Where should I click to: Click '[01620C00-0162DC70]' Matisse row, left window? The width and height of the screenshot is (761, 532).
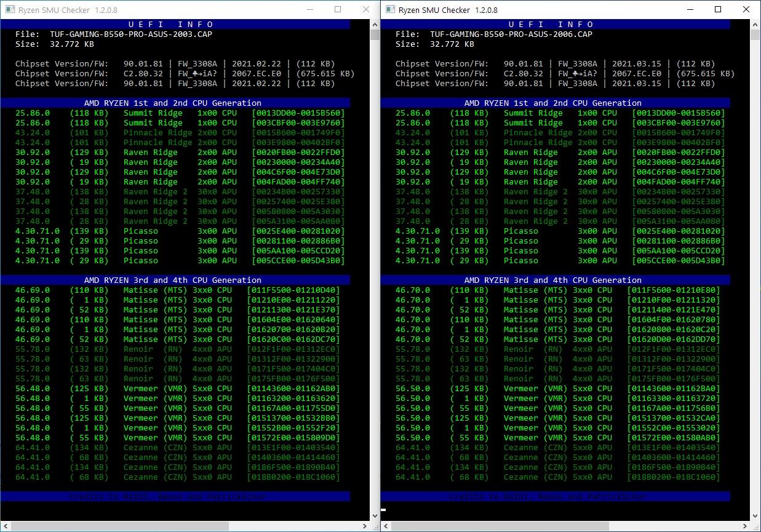coord(293,339)
